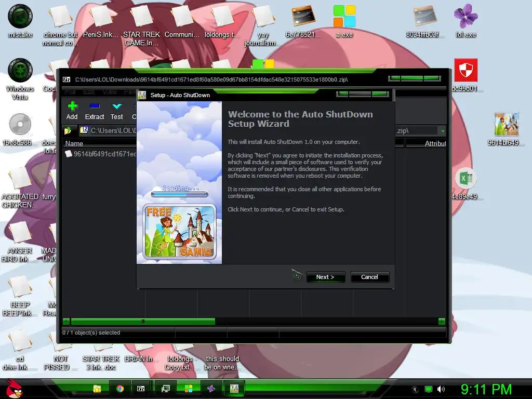Click the purple flower taskbar icon
The width and height of the screenshot is (532, 399).
pos(211,389)
